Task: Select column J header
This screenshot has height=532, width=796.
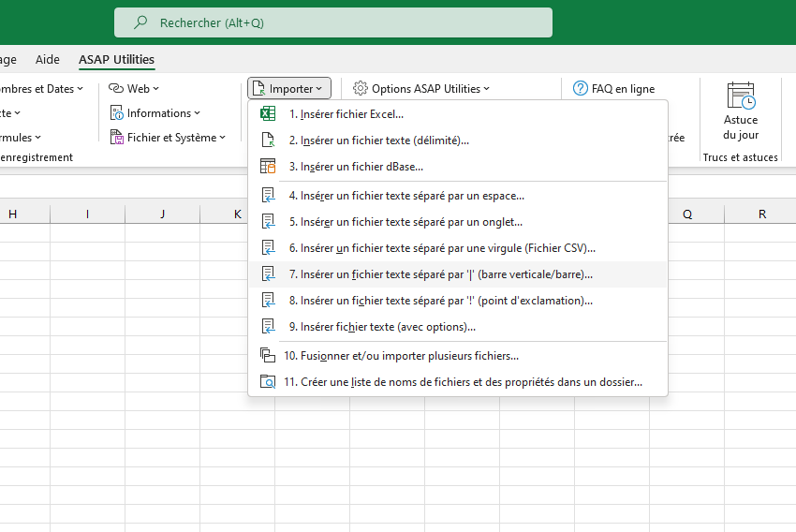Action: [162, 214]
